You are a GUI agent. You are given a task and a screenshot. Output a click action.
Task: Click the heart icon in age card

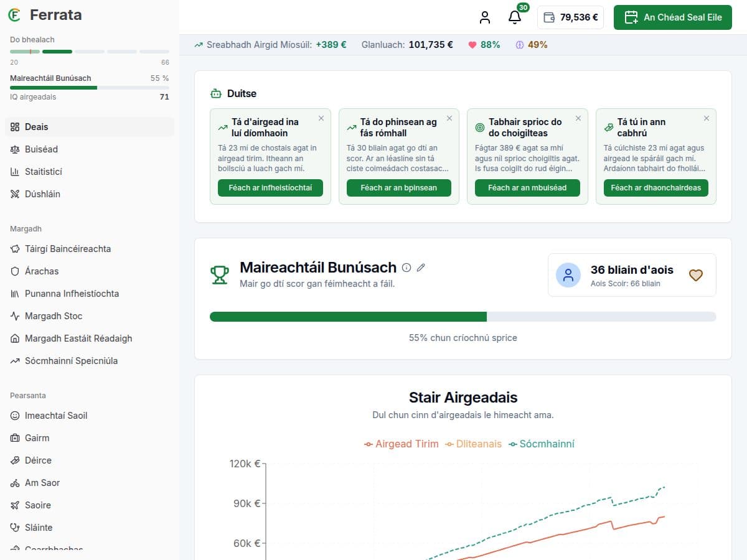point(696,275)
